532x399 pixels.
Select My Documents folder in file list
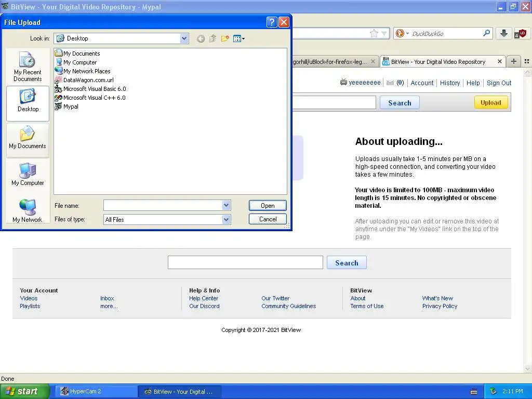coord(77,54)
